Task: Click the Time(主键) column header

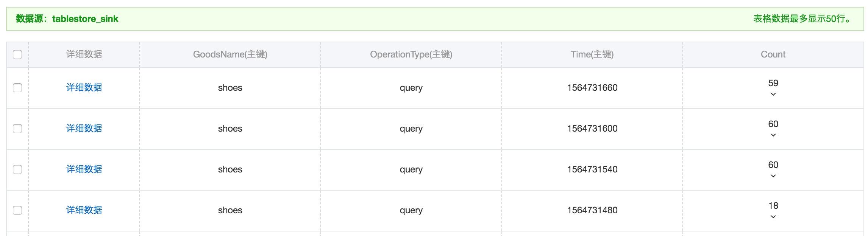Action: tap(592, 54)
